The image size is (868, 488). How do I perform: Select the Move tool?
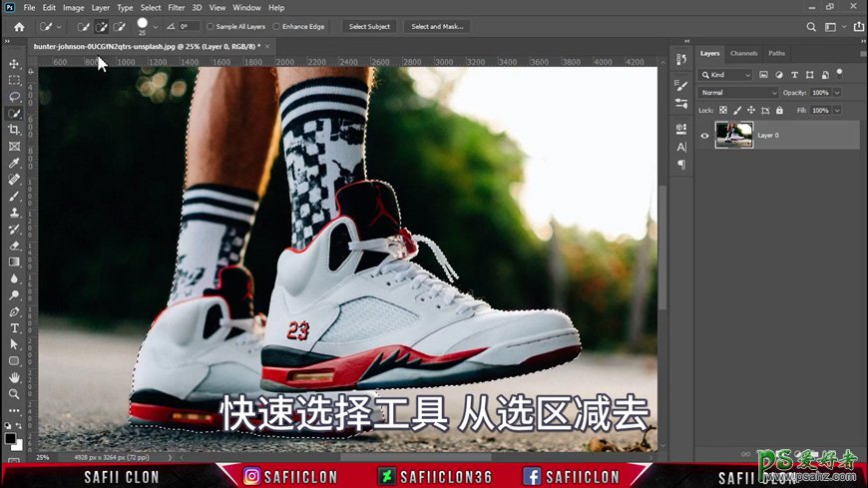tap(14, 64)
